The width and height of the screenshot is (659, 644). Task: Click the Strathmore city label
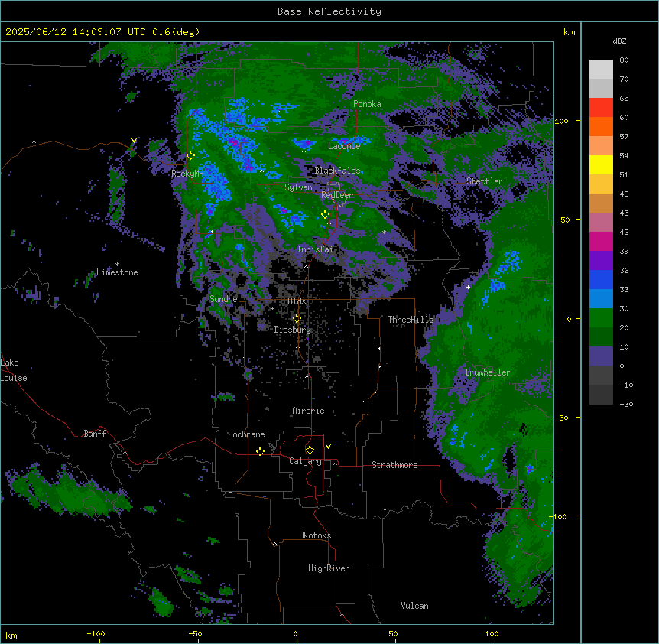(394, 465)
